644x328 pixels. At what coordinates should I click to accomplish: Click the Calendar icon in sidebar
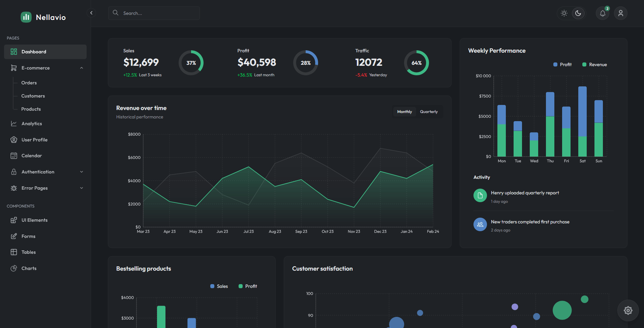pyautogui.click(x=14, y=156)
